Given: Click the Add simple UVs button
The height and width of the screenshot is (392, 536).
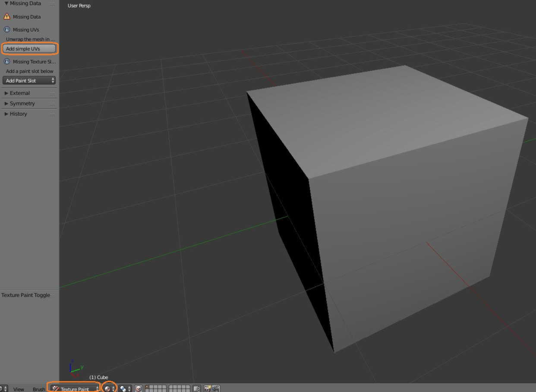Looking at the screenshot, I should 29,49.
